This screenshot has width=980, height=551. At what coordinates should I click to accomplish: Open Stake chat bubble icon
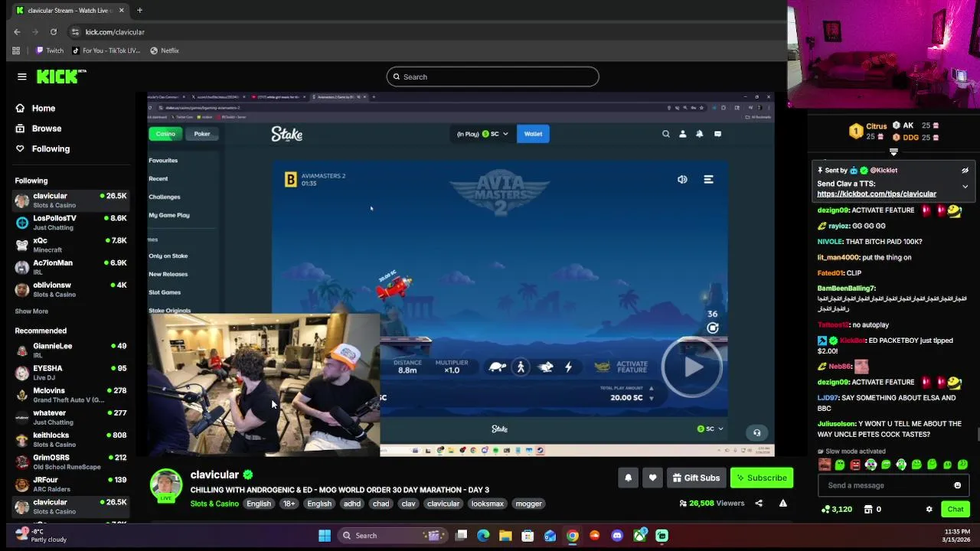(x=717, y=134)
